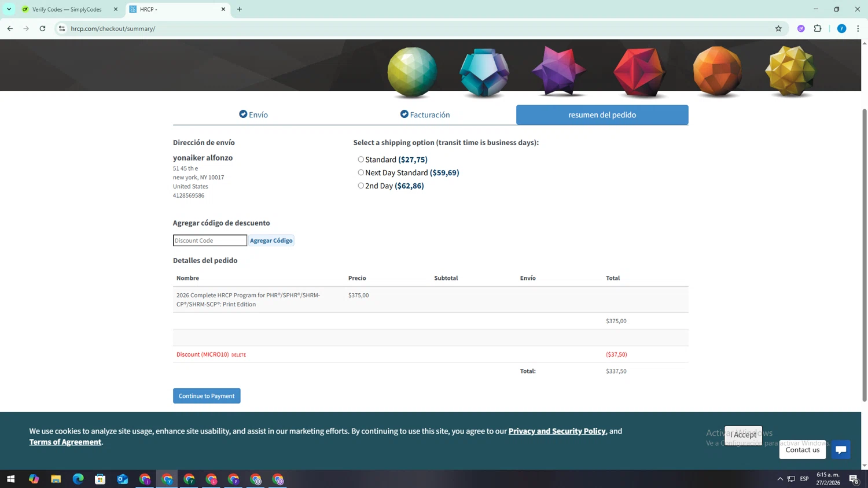Open the blue live chat bubble icon
Viewport: 868px width, 488px height.
(841, 450)
